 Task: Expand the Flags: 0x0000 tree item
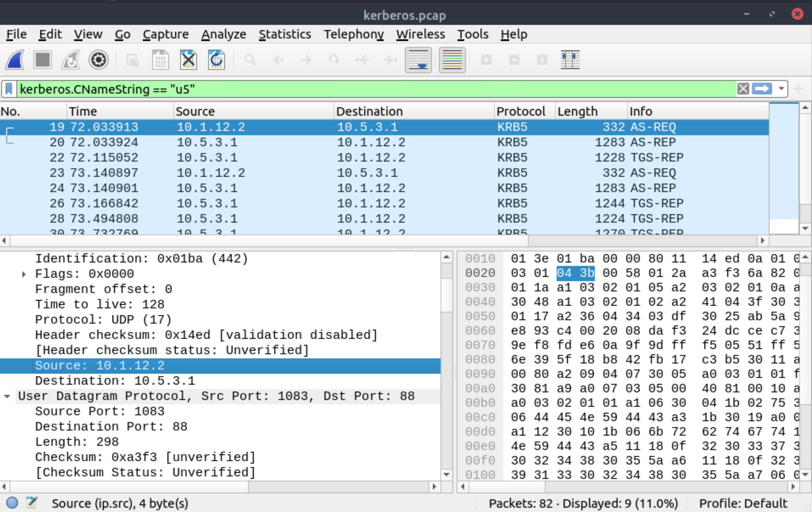[x=23, y=274]
